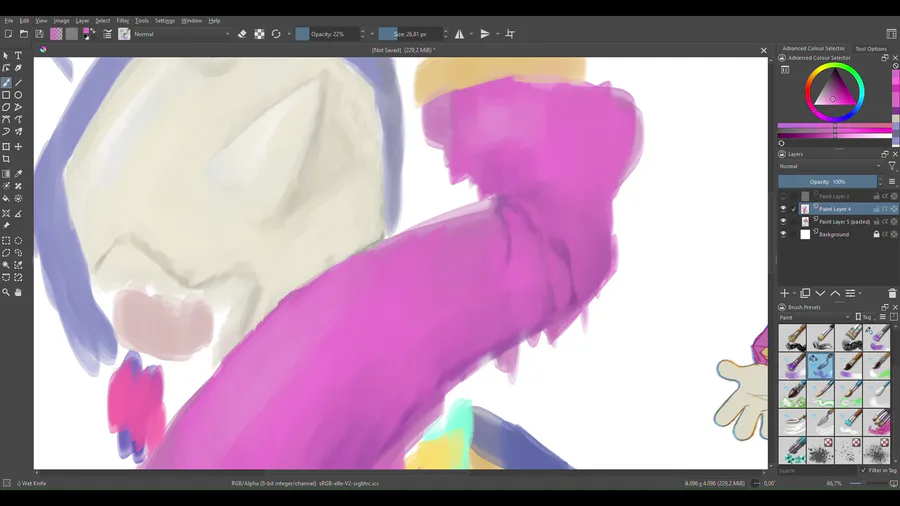The height and width of the screenshot is (506, 900).
Task: Open the layer filter funnel menu
Action: click(891, 166)
